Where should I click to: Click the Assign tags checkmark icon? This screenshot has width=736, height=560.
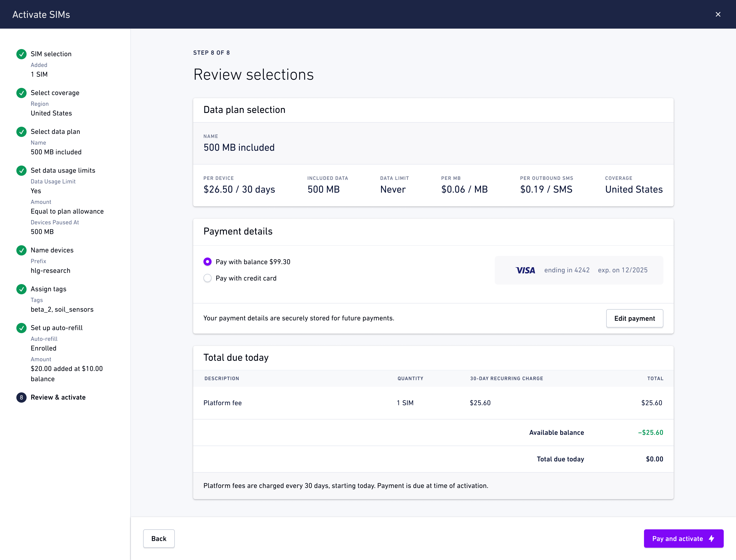[21, 289]
